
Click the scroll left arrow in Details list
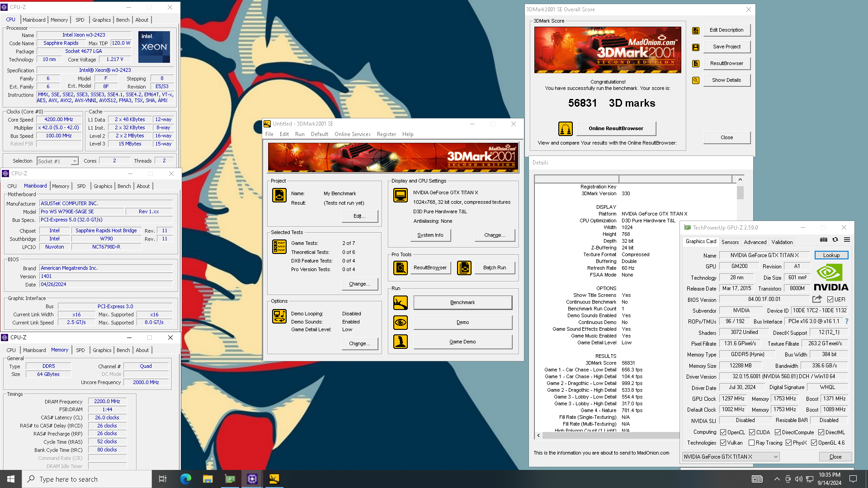tap(538, 436)
